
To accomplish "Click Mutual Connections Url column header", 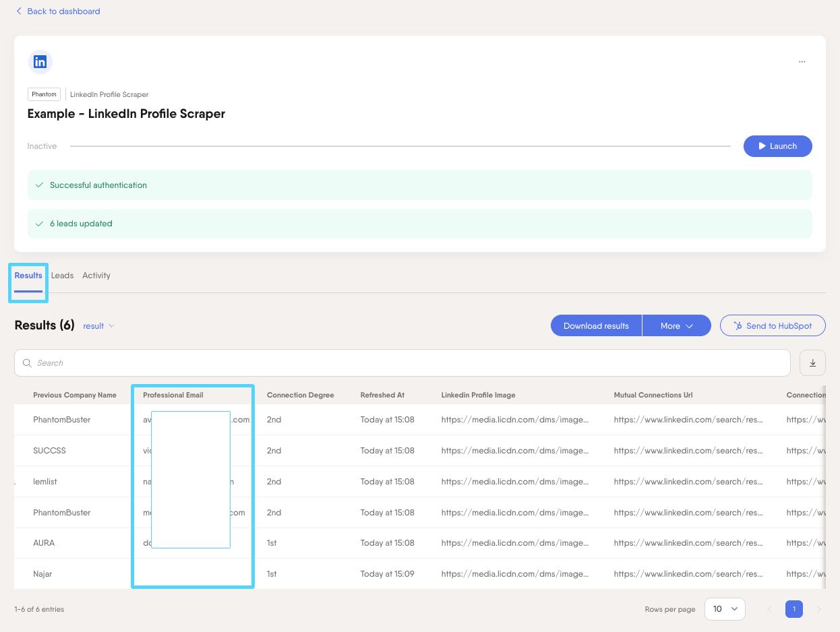I will point(653,395).
